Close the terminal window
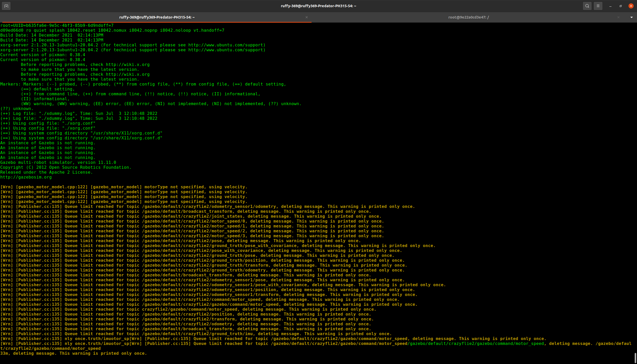Image resolution: width=637 pixels, height=364 pixels. click(631, 6)
